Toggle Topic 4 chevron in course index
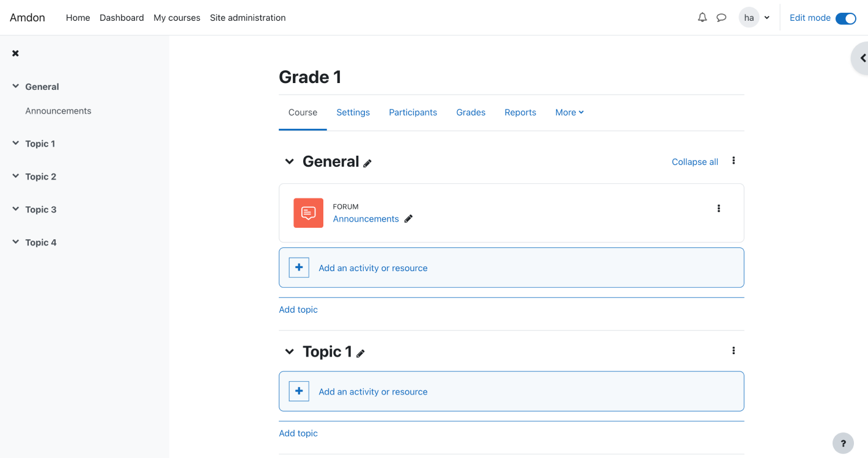The height and width of the screenshot is (458, 868). click(16, 242)
